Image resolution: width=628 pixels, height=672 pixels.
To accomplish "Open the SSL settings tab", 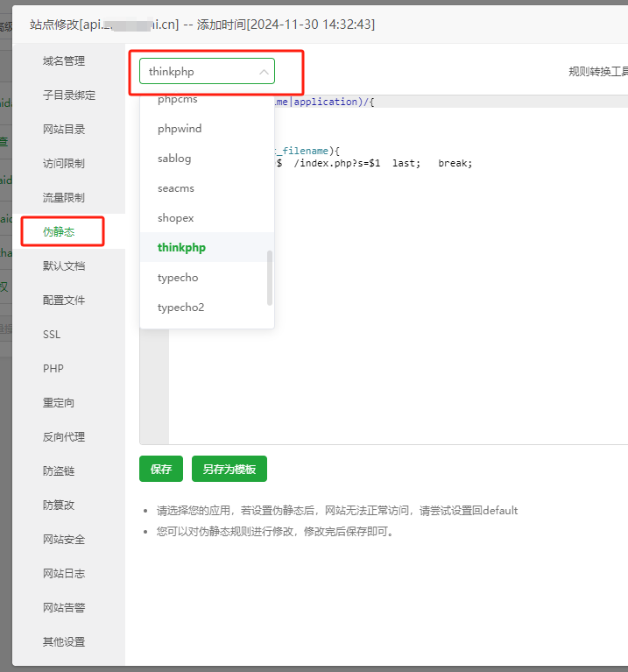I will click(x=53, y=335).
